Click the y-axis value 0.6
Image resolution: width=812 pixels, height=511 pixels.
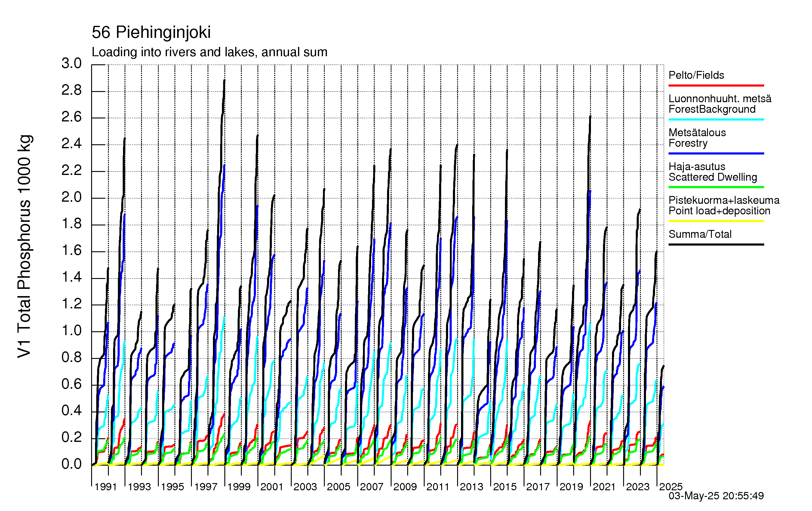coord(72,384)
